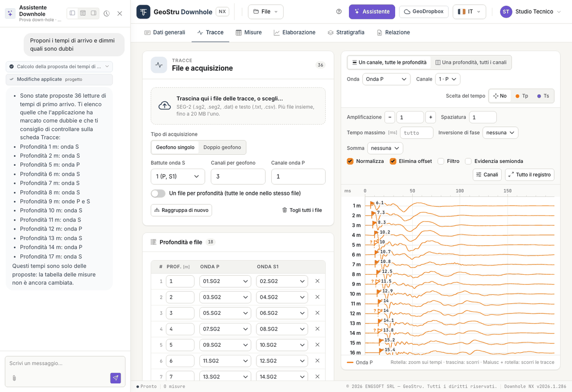Uncheck the Normalizza checkbox
The width and height of the screenshot is (572, 392).
coord(350,161)
